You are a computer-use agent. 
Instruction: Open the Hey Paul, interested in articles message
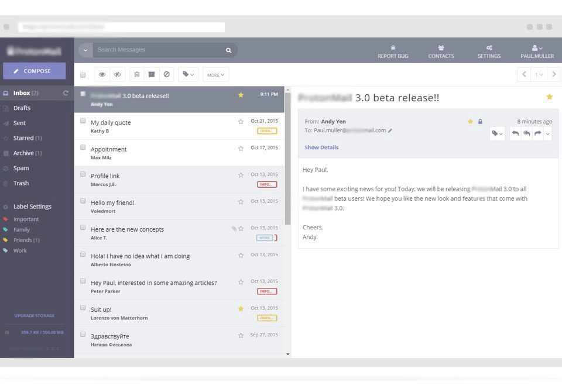(179, 287)
